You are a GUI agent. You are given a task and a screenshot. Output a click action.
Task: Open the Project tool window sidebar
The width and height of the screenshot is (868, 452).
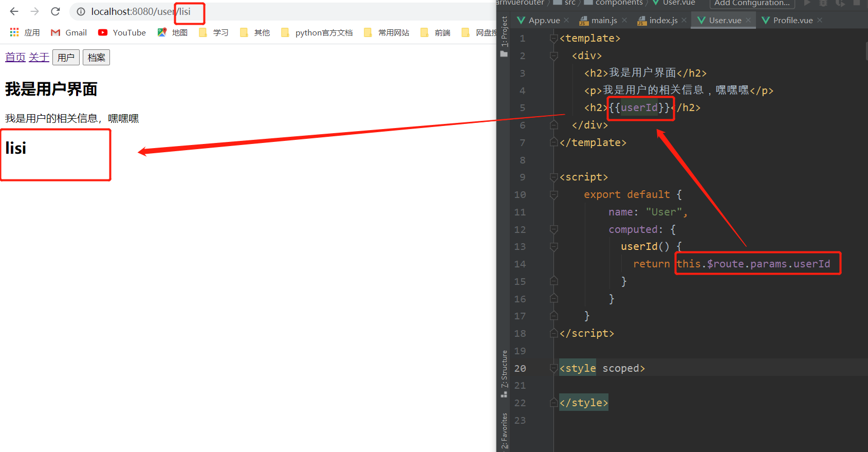point(504,36)
